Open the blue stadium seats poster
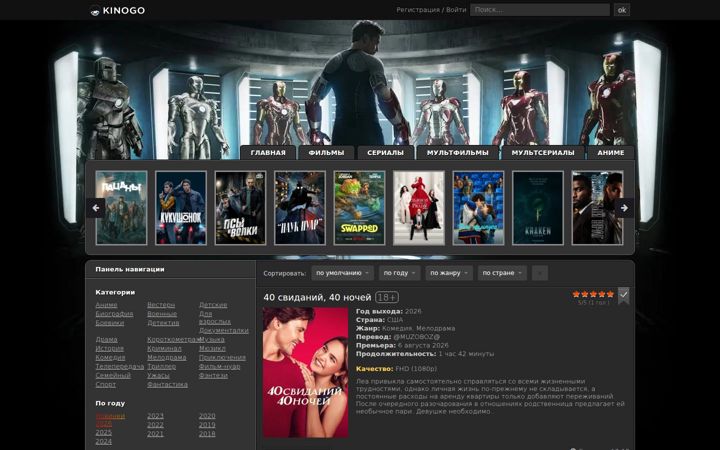Image resolution: width=720 pixels, height=450 pixels. tap(478, 208)
